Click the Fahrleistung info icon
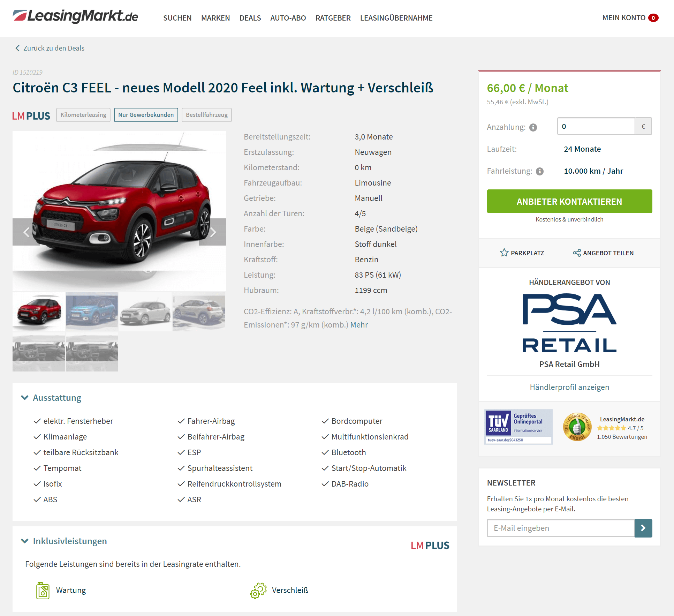 pyautogui.click(x=540, y=171)
